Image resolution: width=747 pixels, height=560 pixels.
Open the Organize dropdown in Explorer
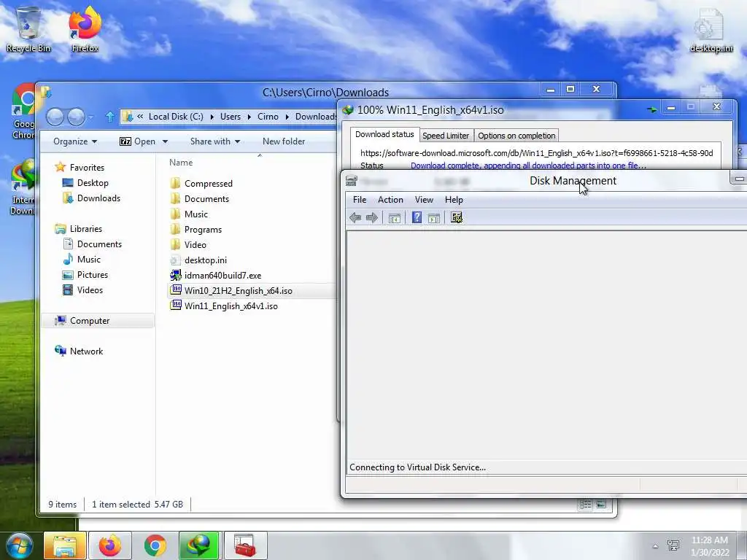tap(75, 141)
